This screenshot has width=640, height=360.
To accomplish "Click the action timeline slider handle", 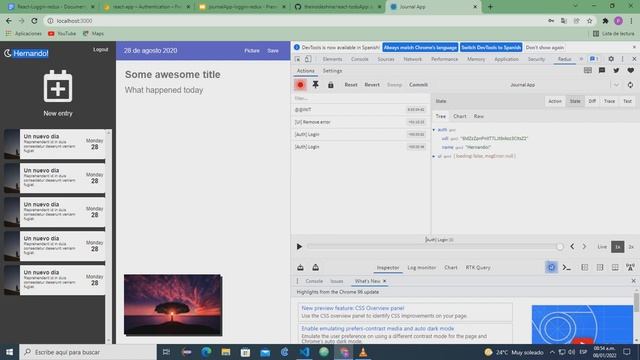I will (x=560, y=247).
